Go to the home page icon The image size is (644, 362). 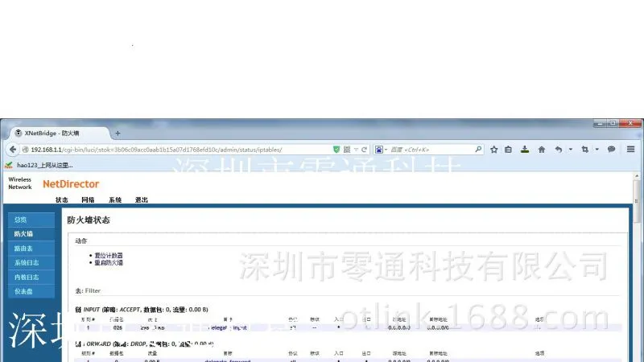click(541, 150)
